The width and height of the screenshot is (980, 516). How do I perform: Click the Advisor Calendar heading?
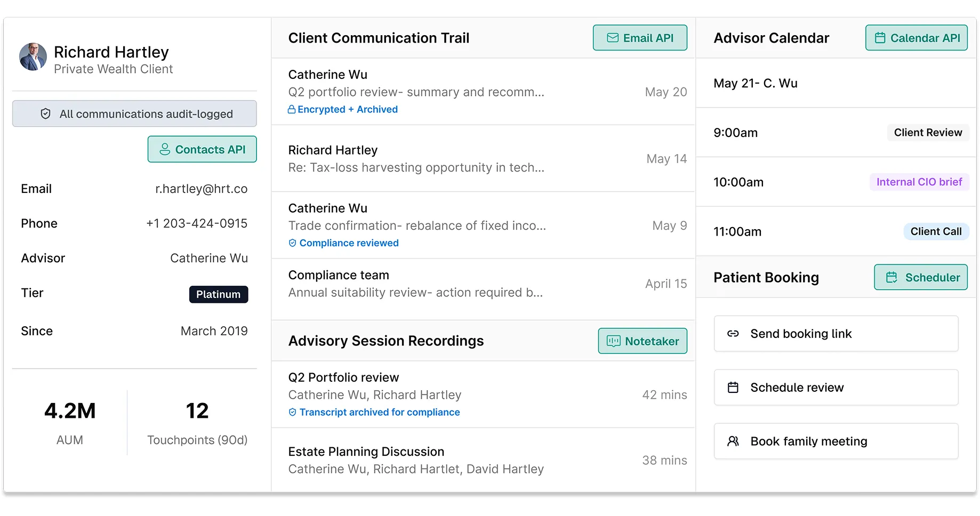coord(772,38)
